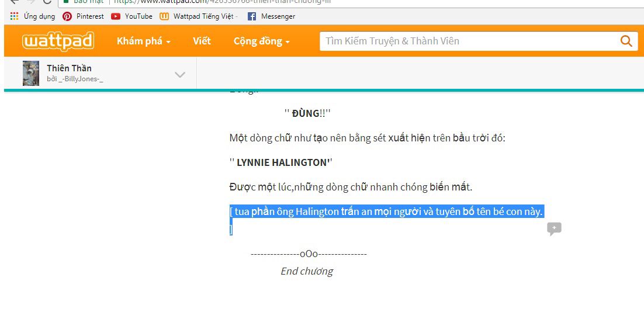
Task: Expand the Cộng đồng dropdown menu
Action: tap(262, 41)
